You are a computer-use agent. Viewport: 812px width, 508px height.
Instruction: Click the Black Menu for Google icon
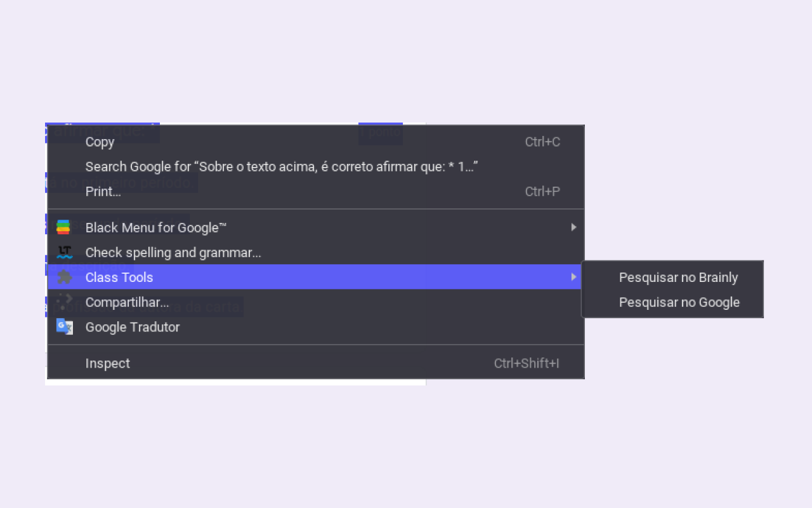pyautogui.click(x=63, y=227)
